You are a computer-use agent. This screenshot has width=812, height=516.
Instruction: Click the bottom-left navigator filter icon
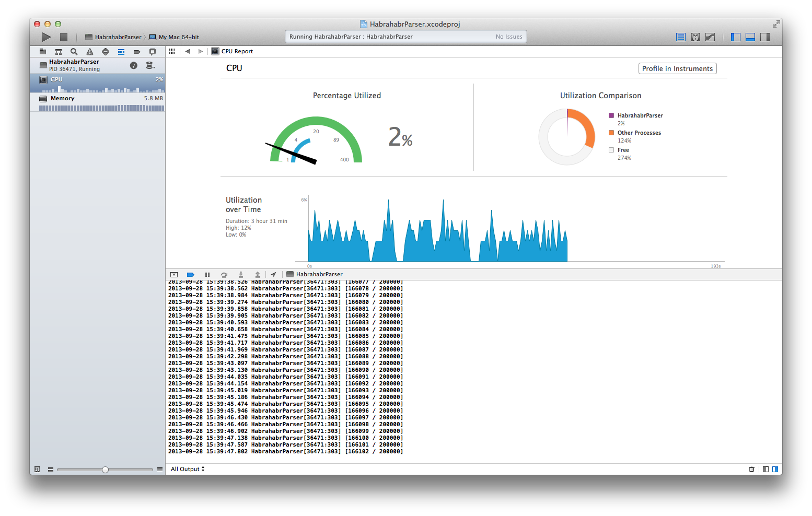click(x=37, y=470)
